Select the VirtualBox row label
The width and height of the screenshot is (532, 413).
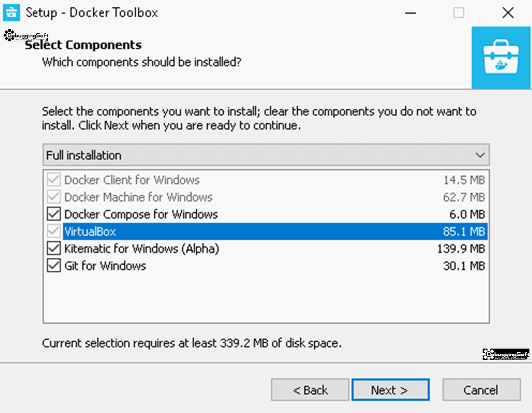[90, 232]
